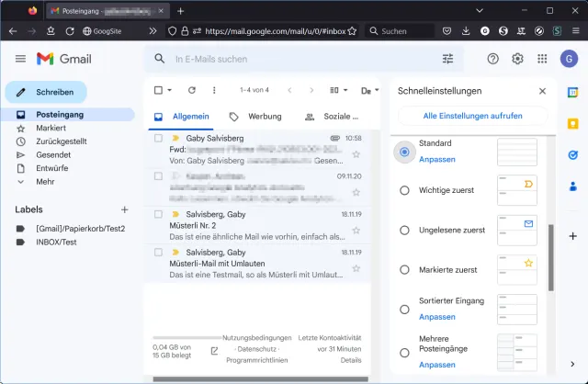The height and width of the screenshot is (384, 588).
Task: Close the Schnelleinstellungen panel
Action: 542,92
